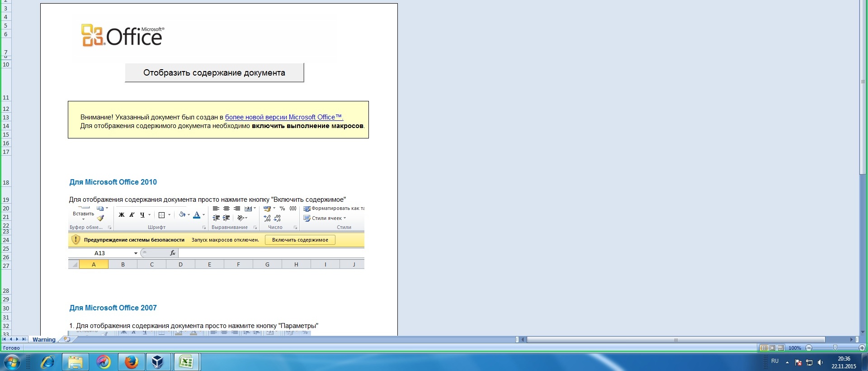Image resolution: width=868 pixels, height=371 pixels.
Task: Select the Microsoft Office logo image
Action: click(x=123, y=36)
